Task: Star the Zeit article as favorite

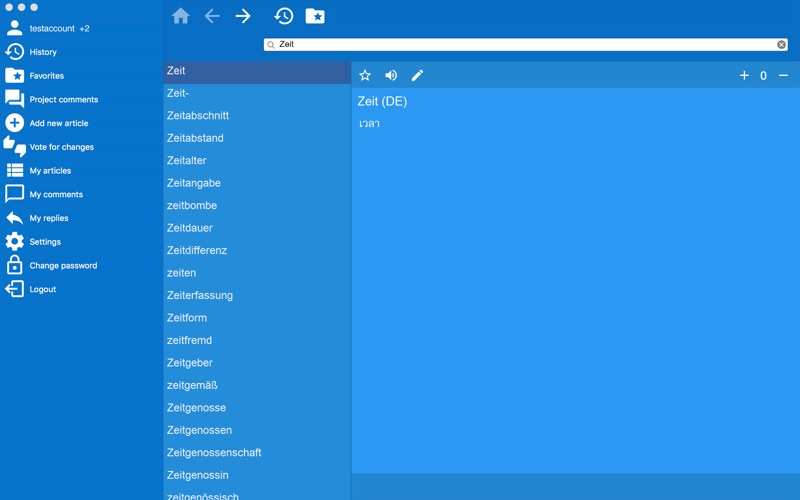Action: (x=365, y=76)
